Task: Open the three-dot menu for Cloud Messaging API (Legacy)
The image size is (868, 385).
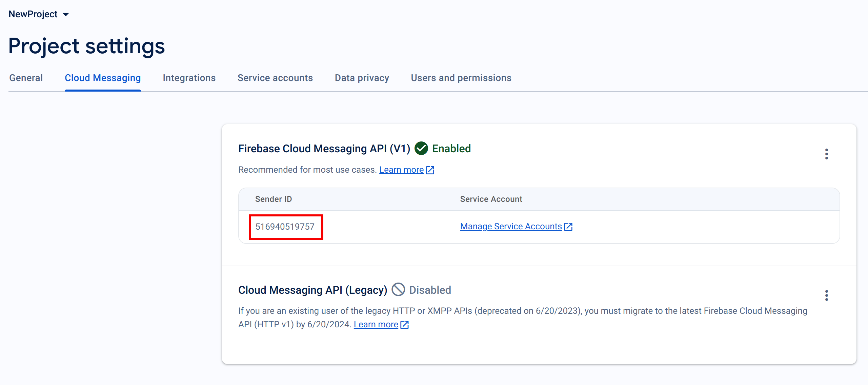Action: tap(827, 295)
